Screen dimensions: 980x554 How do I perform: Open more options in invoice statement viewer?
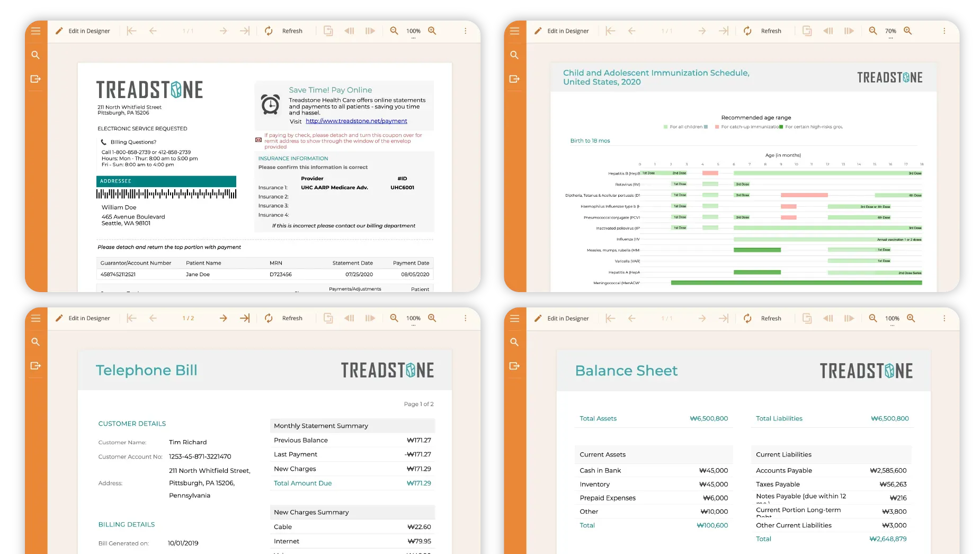(466, 31)
